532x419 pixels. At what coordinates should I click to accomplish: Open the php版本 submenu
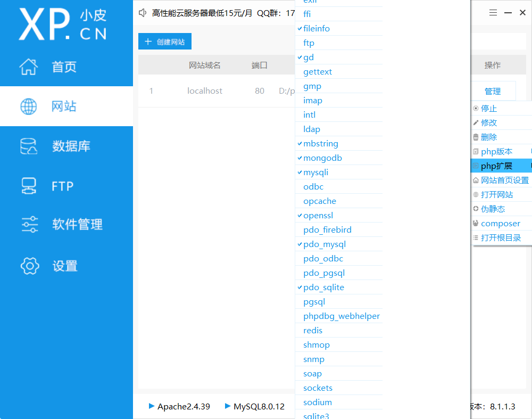[502, 151]
